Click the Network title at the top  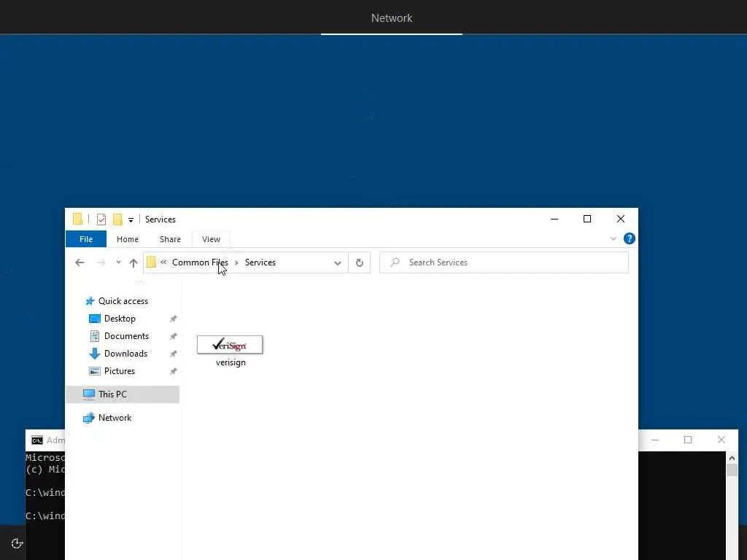pos(392,18)
